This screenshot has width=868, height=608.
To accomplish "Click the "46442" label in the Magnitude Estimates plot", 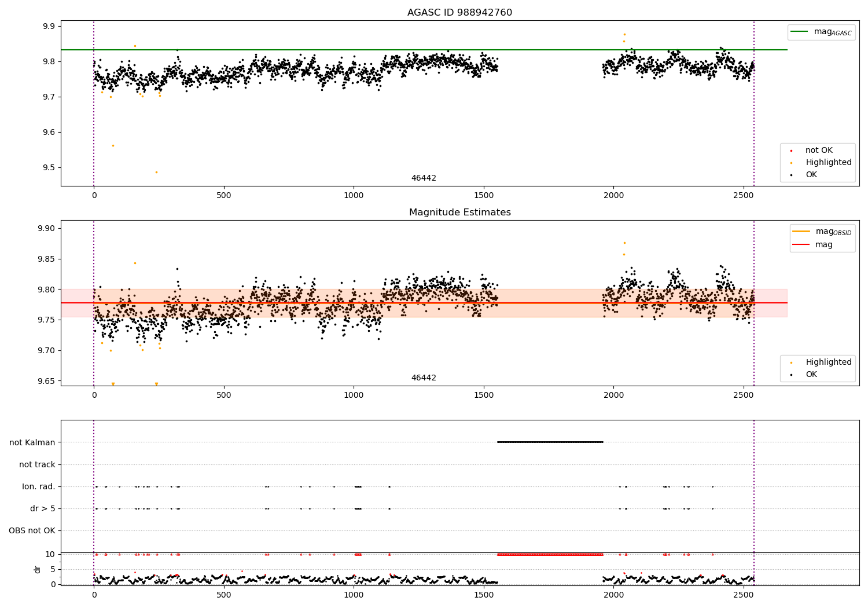I will coord(424,378).
